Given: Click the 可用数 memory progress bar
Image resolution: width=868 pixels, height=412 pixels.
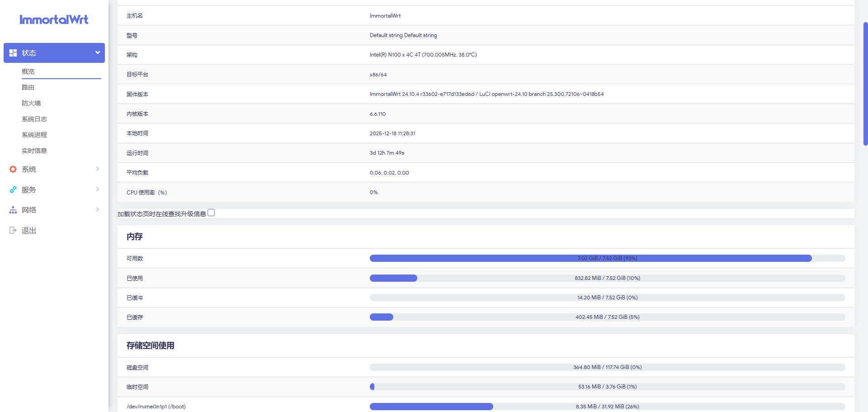Looking at the screenshot, I should 607,258.
